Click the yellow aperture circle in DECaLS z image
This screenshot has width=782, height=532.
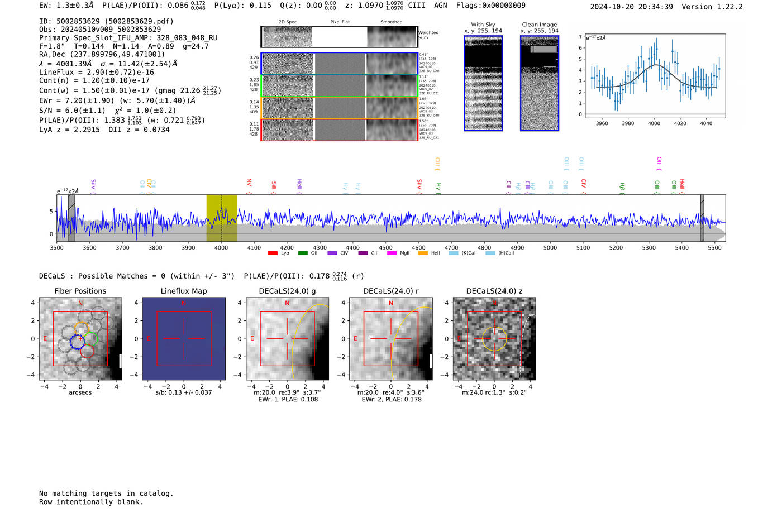(494, 339)
